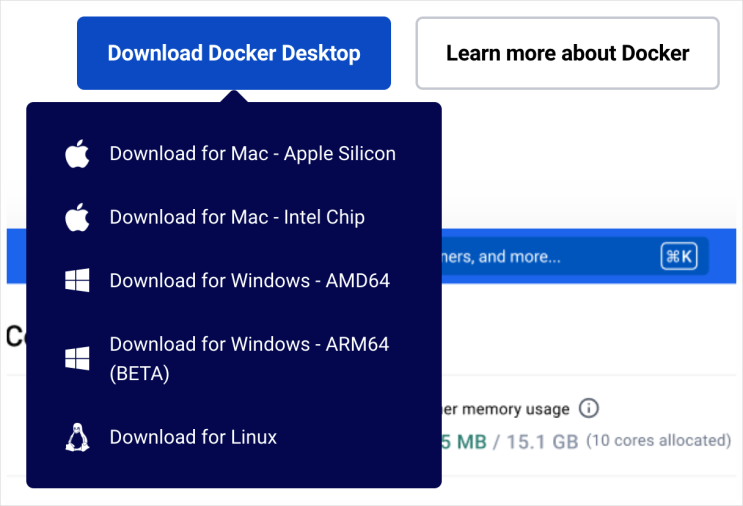Choose Download for Mac - Intel Chip
This screenshot has width=743, height=506.
pos(237,217)
